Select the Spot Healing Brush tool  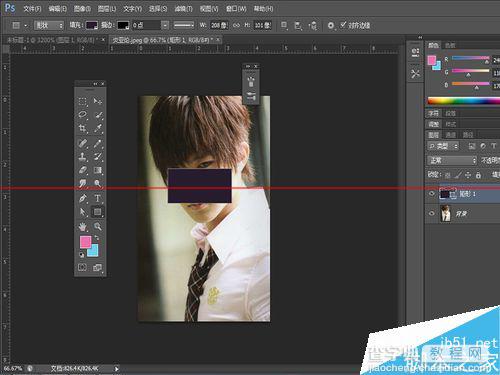(82, 143)
